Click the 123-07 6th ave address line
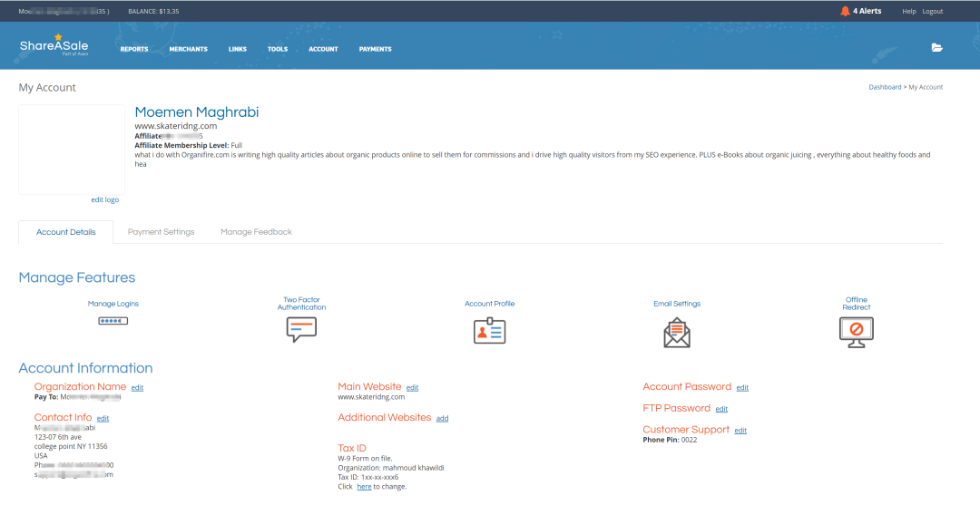 tap(58, 437)
